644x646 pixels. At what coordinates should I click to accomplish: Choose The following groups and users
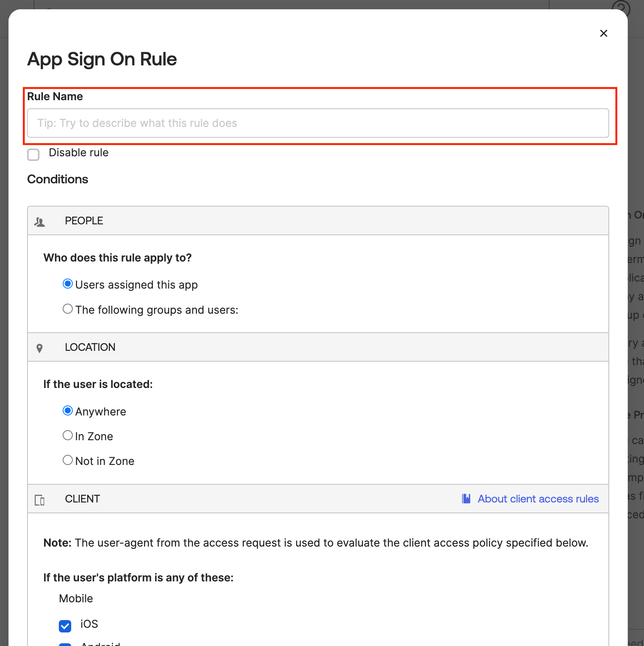click(68, 309)
